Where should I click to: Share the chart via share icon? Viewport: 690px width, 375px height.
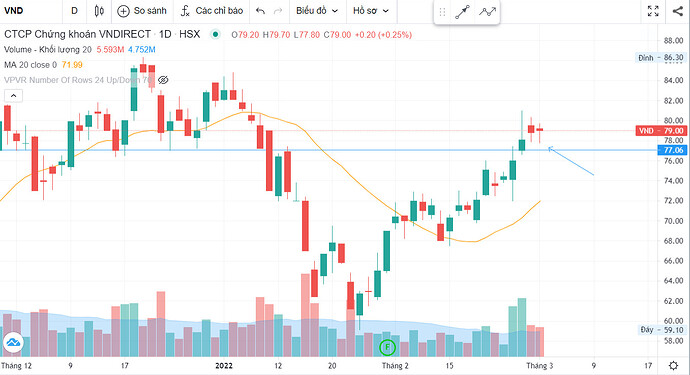678,11
